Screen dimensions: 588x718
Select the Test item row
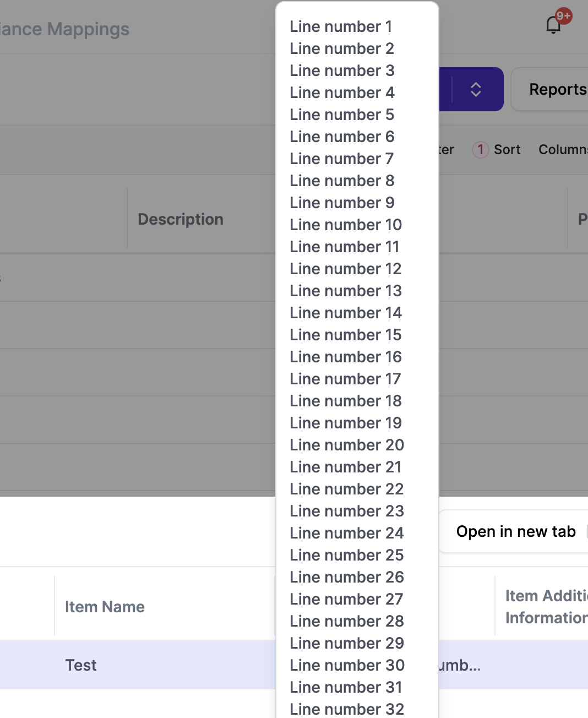pyautogui.click(x=81, y=665)
